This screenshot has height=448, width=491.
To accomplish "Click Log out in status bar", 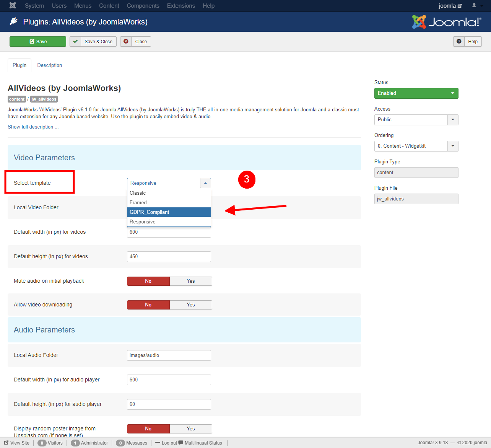I will [x=166, y=443].
